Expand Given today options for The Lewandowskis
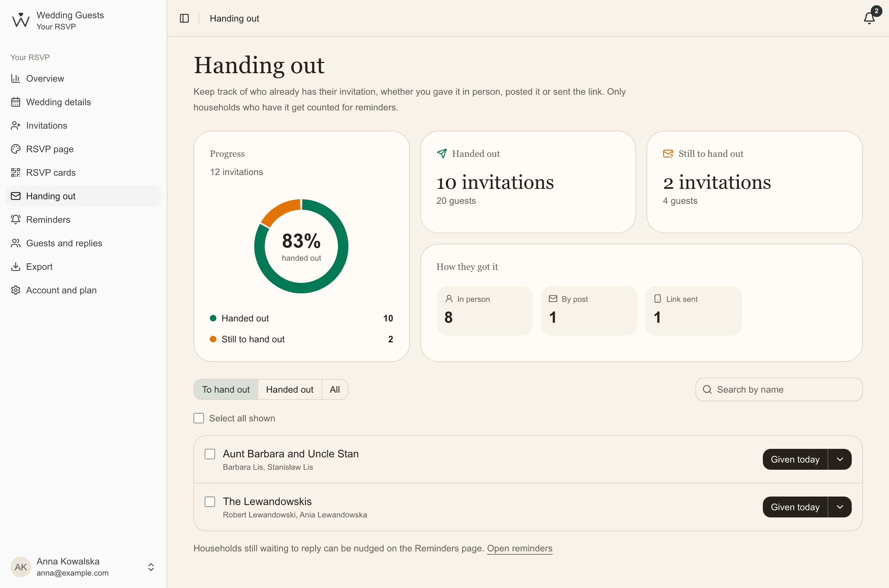889x588 pixels. click(x=840, y=507)
